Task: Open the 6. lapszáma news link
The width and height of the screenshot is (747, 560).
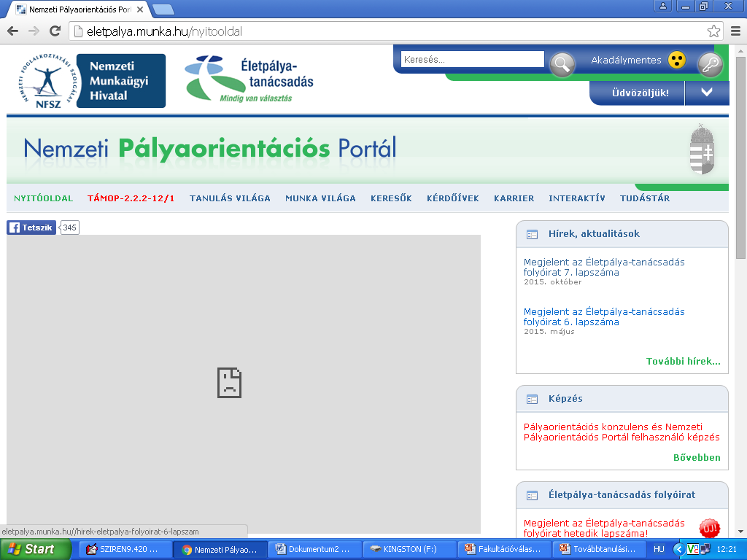Action: click(604, 316)
